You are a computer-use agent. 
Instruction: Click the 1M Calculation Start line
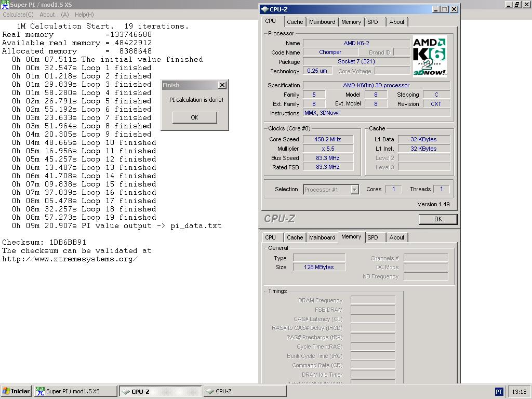pyautogui.click(x=103, y=26)
